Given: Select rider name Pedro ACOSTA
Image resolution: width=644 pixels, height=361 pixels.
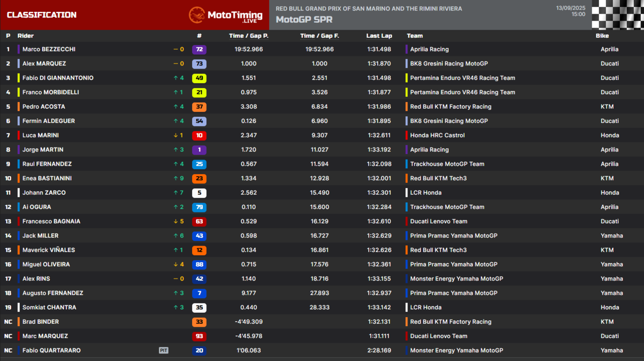Looking at the screenshot, I should [x=44, y=107].
